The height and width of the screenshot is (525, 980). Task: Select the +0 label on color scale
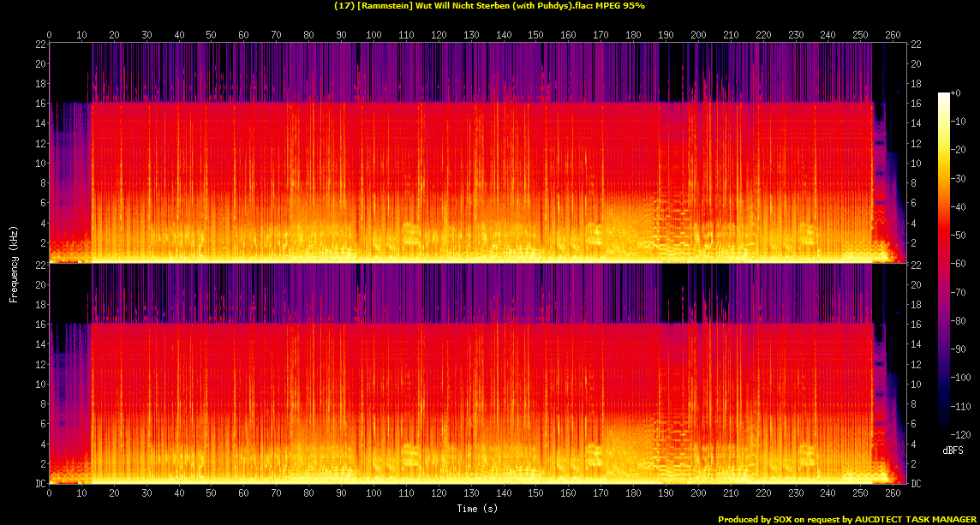point(956,92)
